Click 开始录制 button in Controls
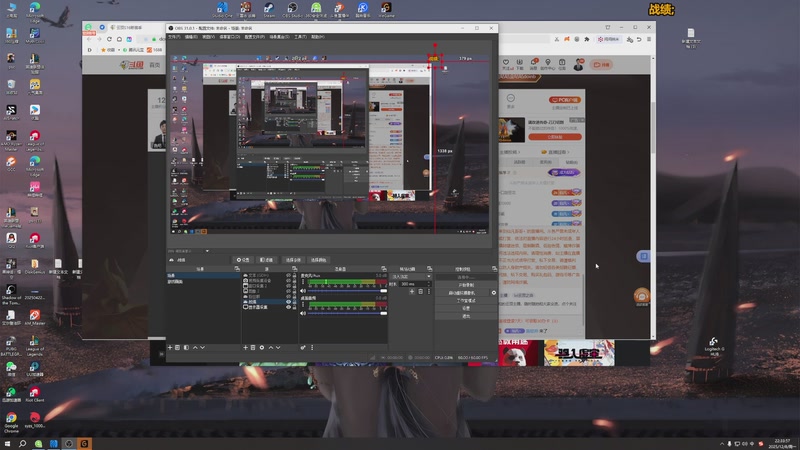This screenshot has width=800, height=450. click(x=466, y=285)
